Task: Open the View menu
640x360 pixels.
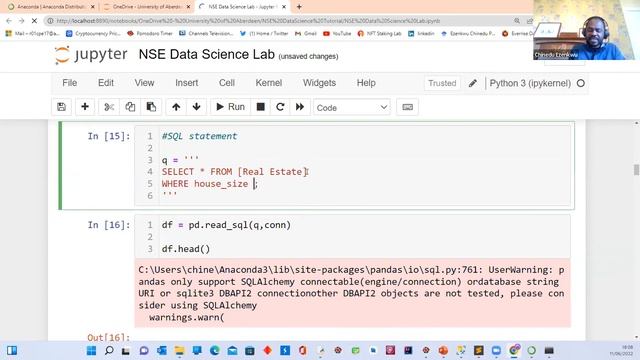Action: 144,83
